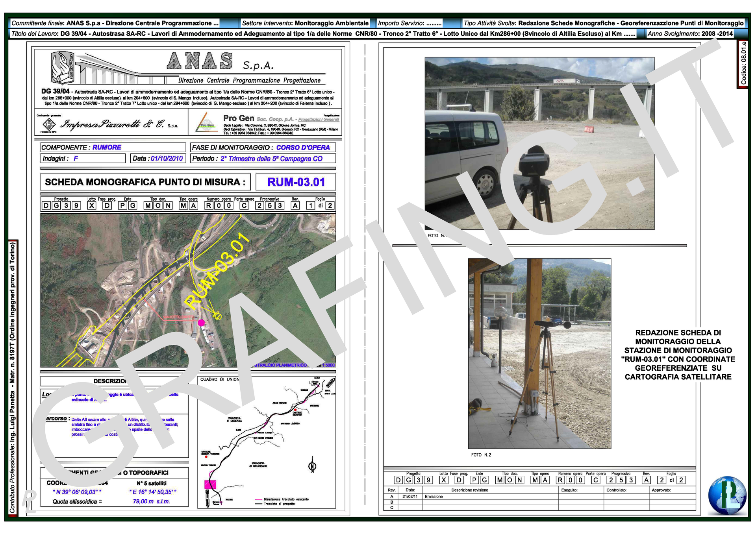
Task: Select the RUM-03.01 code box
Action: [296, 182]
